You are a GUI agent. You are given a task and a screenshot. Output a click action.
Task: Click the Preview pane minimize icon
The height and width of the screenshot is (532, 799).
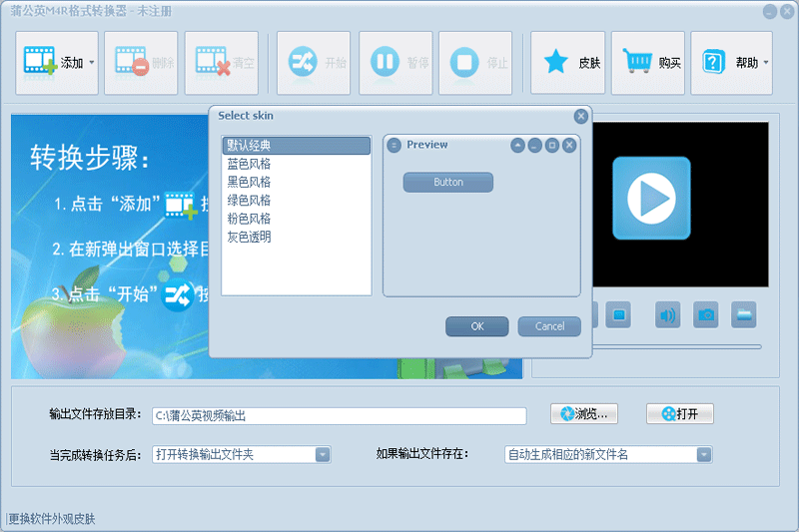point(534,146)
